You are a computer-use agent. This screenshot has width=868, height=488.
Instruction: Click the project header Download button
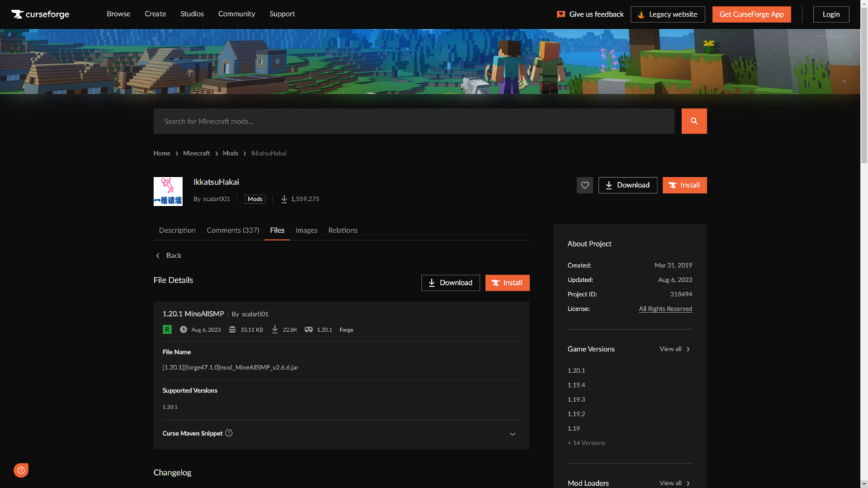(628, 185)
